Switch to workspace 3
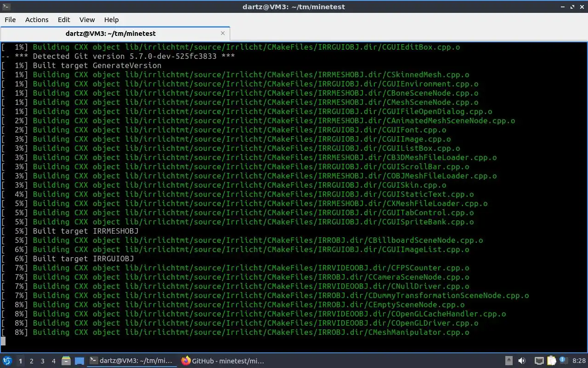The width and height of the screenshot is (588, 368). click(x=42, y=361)
